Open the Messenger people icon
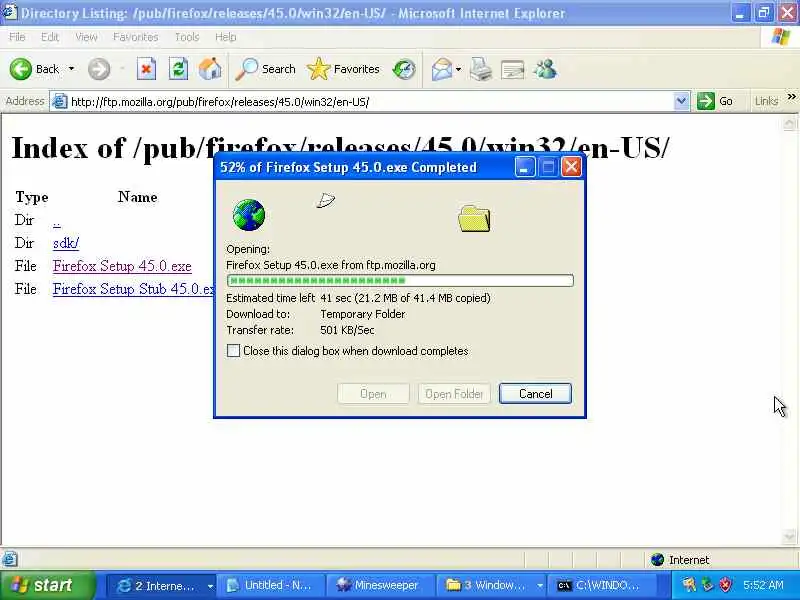 tap(545, 69)
